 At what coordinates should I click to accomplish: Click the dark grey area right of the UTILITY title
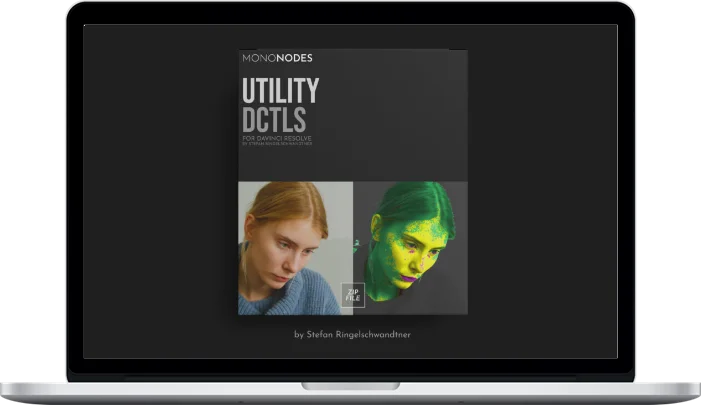(x=400, y=100)
